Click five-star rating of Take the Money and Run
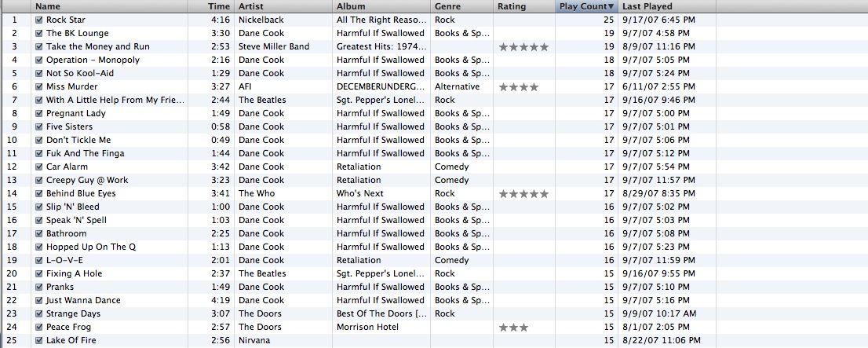 tap(523, 47)
